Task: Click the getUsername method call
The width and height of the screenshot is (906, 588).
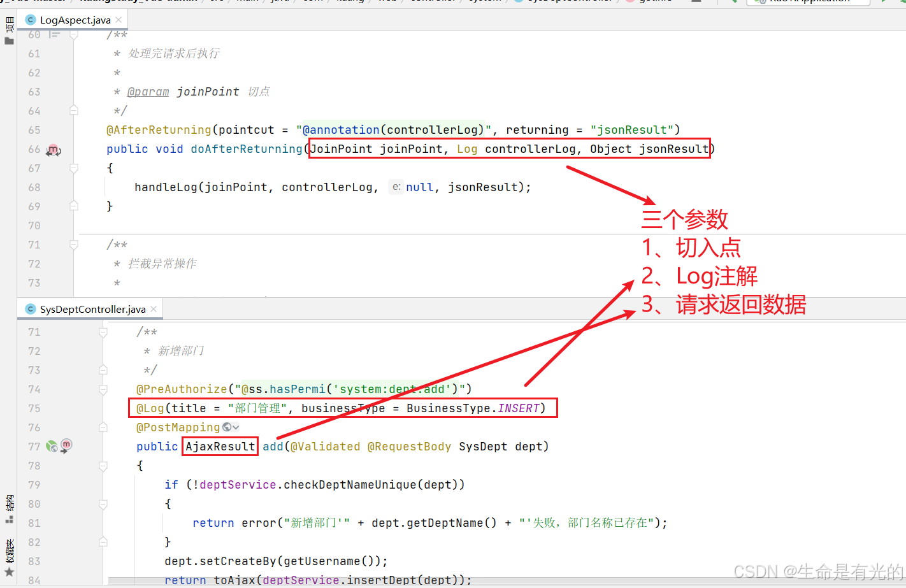Action: click(x=322, y=561)
